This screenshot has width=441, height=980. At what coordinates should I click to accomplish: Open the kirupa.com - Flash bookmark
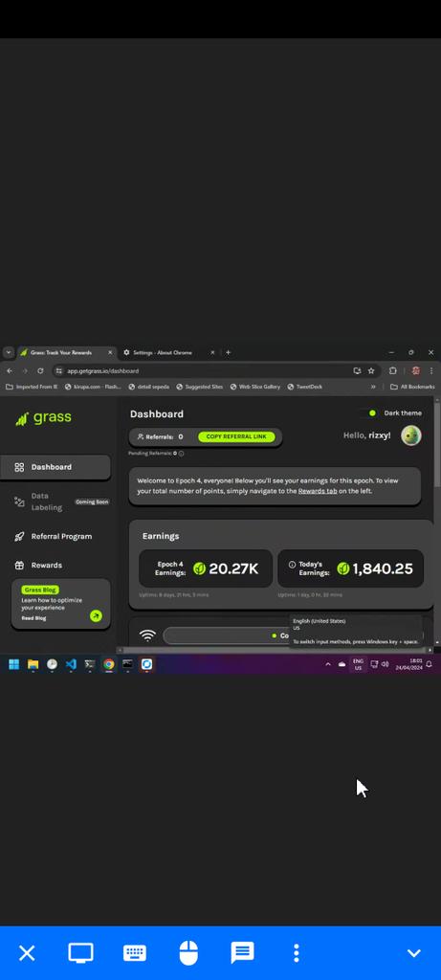coord(93,387)
